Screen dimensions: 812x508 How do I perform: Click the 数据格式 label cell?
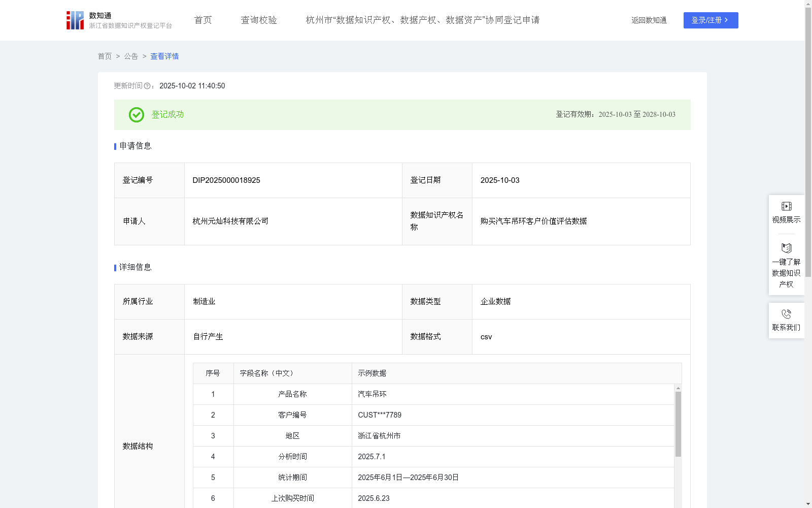point(437,337)
